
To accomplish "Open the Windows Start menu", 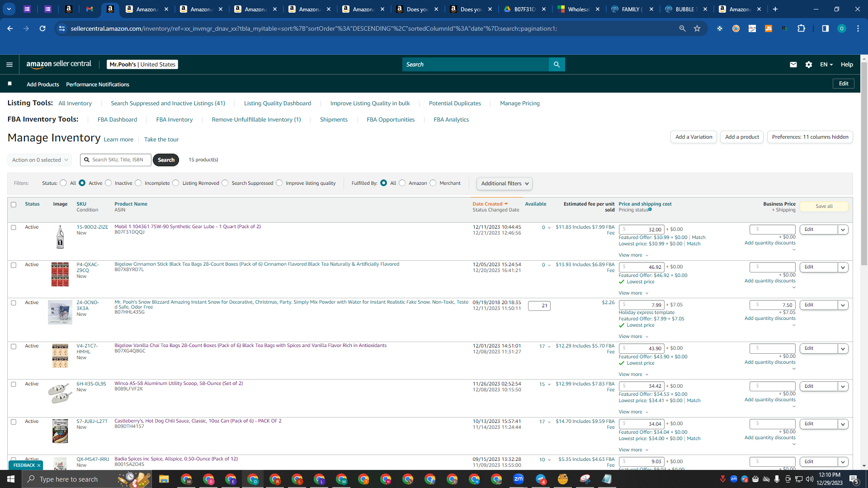I will (11, 479).
